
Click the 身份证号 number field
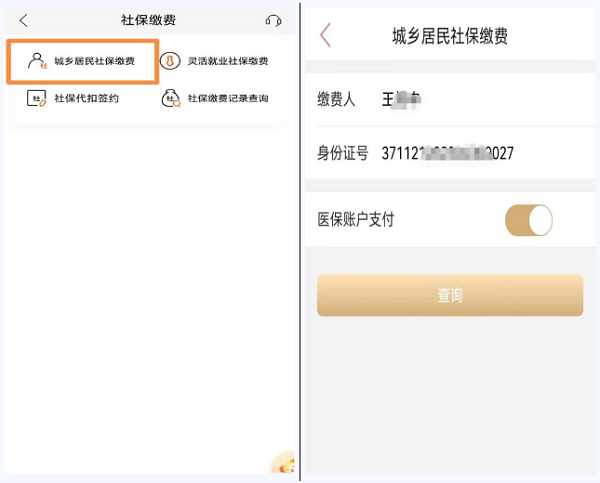[x=448, y=153]
